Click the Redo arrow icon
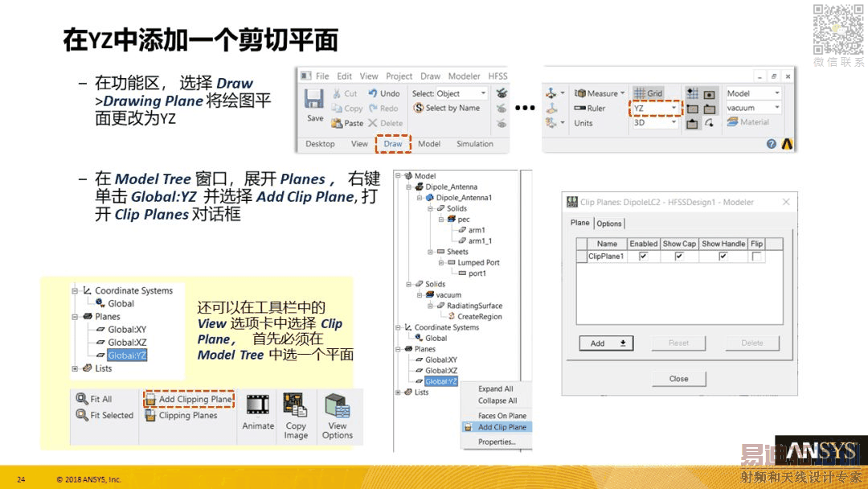Viewport: 868px width, 489px height. click(373, 109)
